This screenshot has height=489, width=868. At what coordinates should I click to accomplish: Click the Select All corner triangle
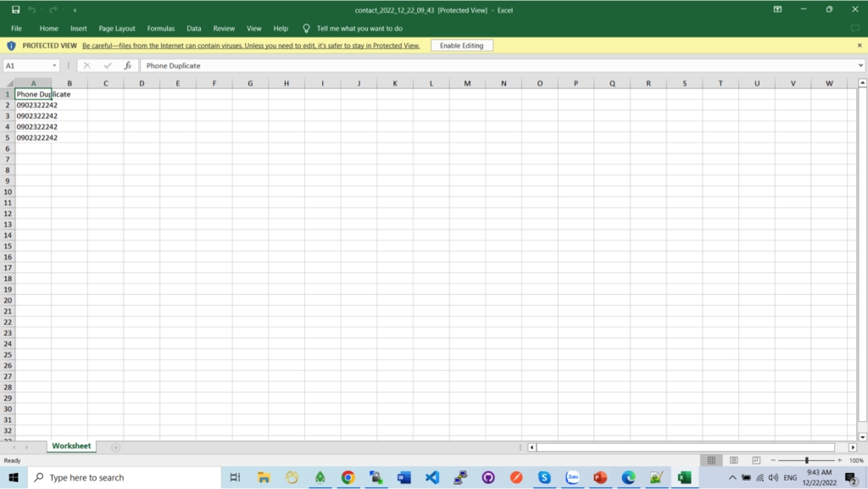pyautogui.click(x=8, y=83)
